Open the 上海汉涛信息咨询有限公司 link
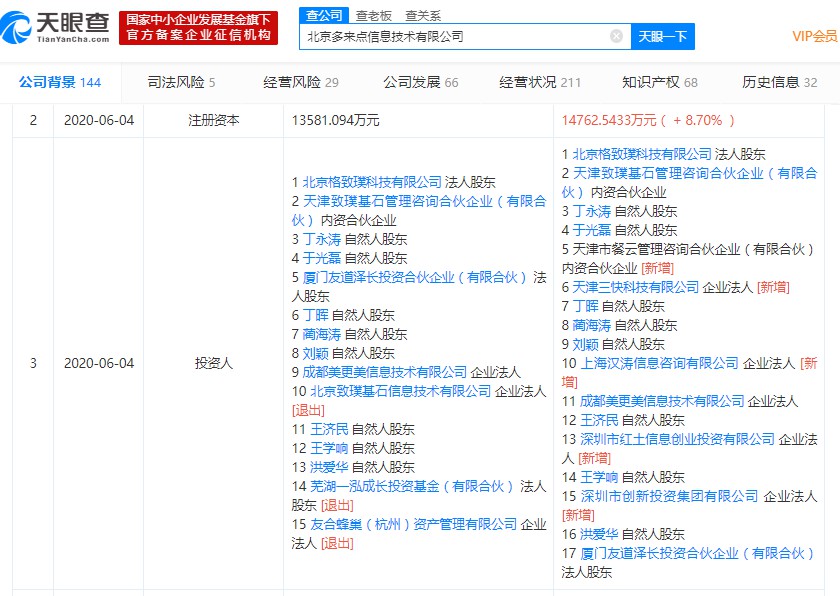The width and height of the screenshot is (840, 596). [659, 364]
